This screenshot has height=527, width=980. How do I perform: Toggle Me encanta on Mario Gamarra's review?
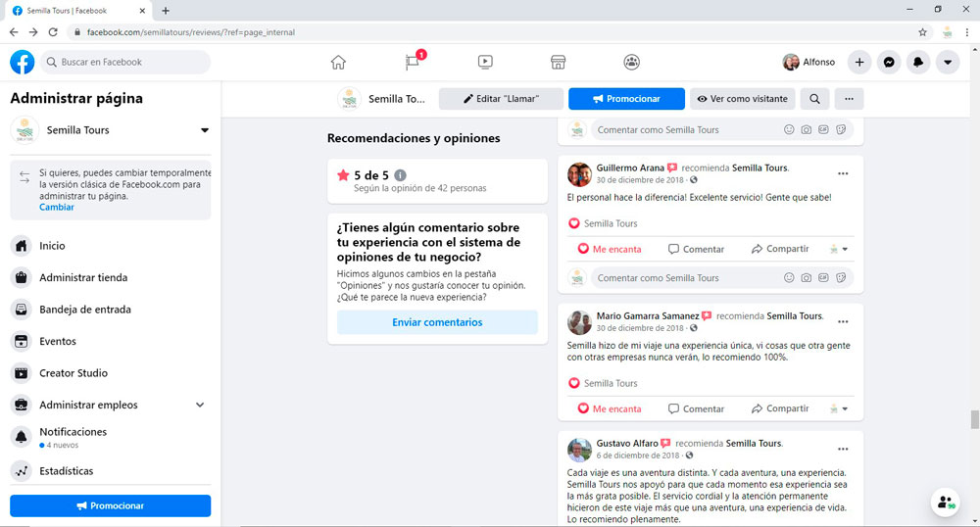click(610, 409)
